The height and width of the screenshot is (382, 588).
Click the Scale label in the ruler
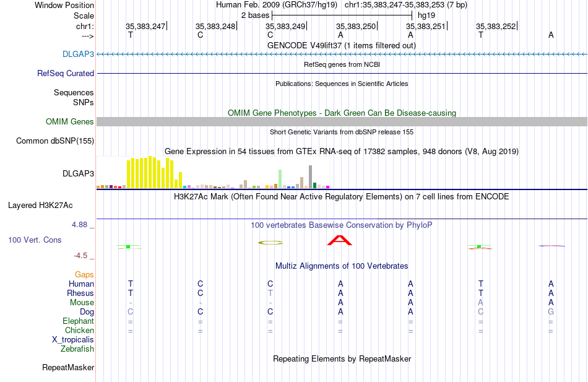[84, 15]
